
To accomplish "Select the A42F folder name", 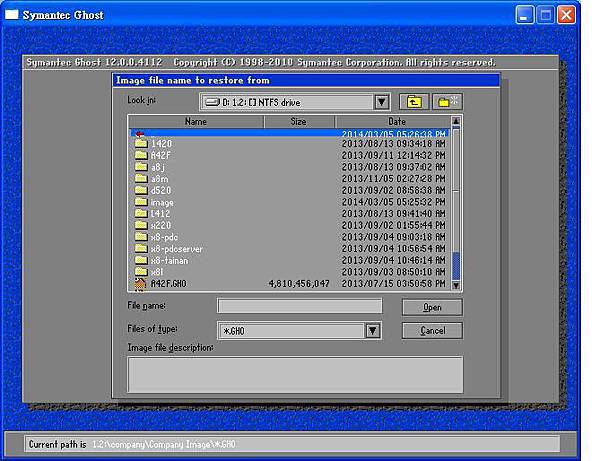I will click(160, 155).
